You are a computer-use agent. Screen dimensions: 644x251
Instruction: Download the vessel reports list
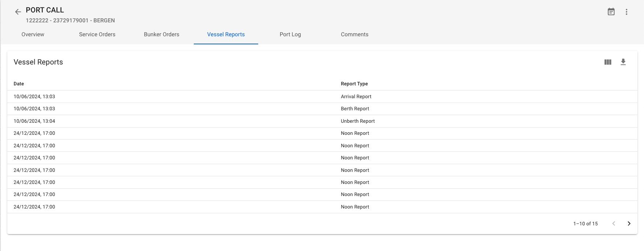pos(623,62)
